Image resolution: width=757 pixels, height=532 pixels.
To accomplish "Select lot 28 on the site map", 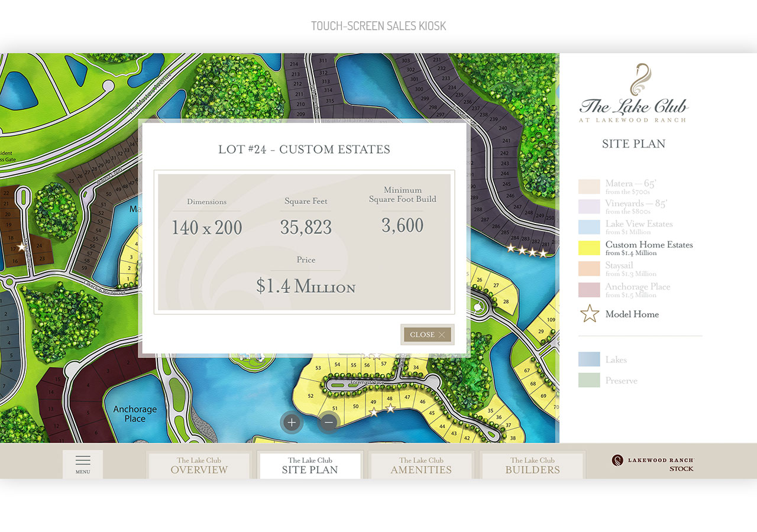I will coord(506,301).
